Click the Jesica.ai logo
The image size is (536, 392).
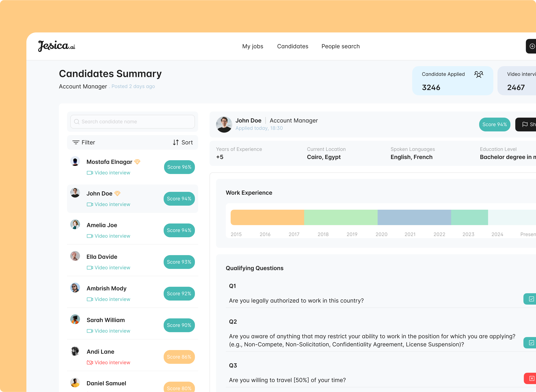(57, 46)
